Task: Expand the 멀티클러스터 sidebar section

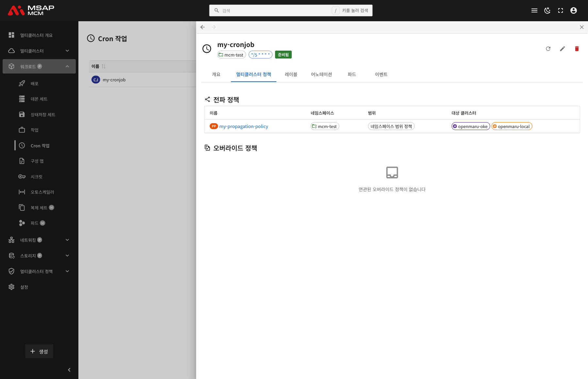Action: click(x=39, y=51)
